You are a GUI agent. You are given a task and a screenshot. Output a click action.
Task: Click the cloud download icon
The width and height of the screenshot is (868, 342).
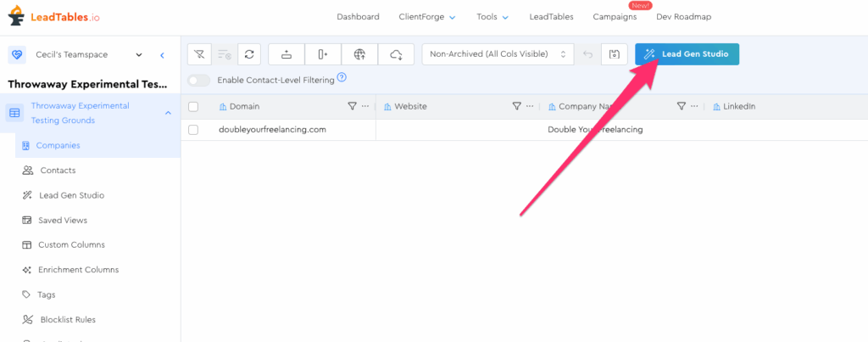tap(396, 54)
